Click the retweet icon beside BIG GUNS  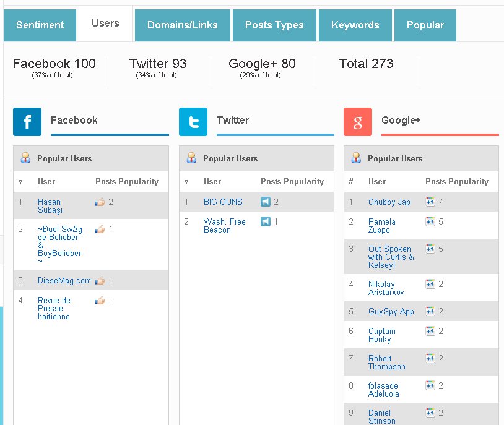[x=266, y=202]
